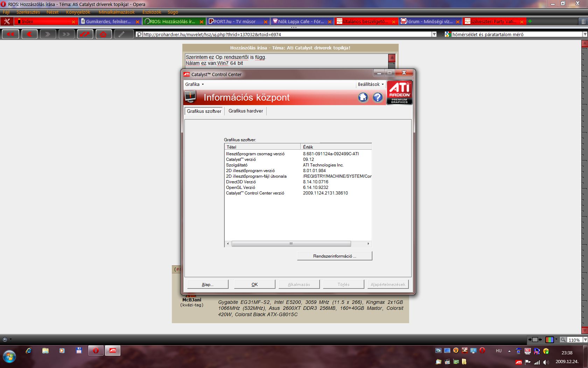Open the Eszközök menu

(x=152, y=12)
